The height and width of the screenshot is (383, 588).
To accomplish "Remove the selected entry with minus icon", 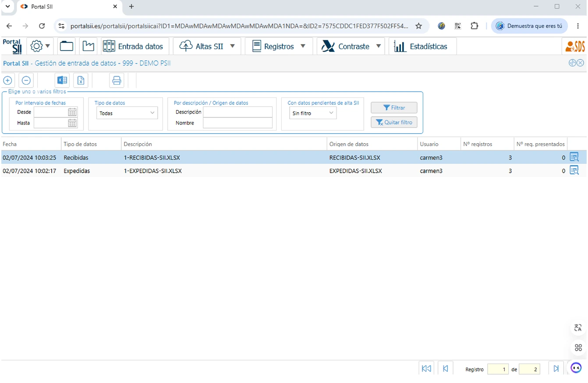I will [26, 80].
